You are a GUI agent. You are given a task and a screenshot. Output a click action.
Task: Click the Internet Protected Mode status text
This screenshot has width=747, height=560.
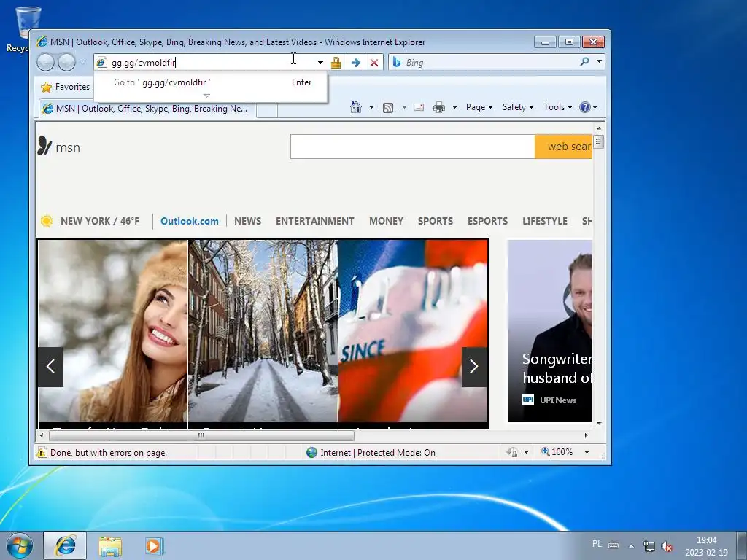pos(378,452)
